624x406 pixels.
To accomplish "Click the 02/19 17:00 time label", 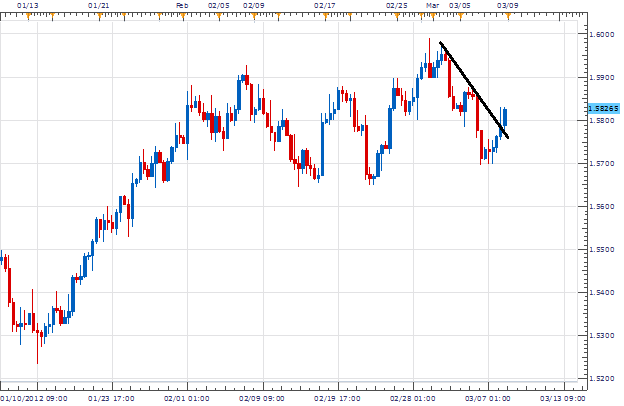I will point(337,398).
